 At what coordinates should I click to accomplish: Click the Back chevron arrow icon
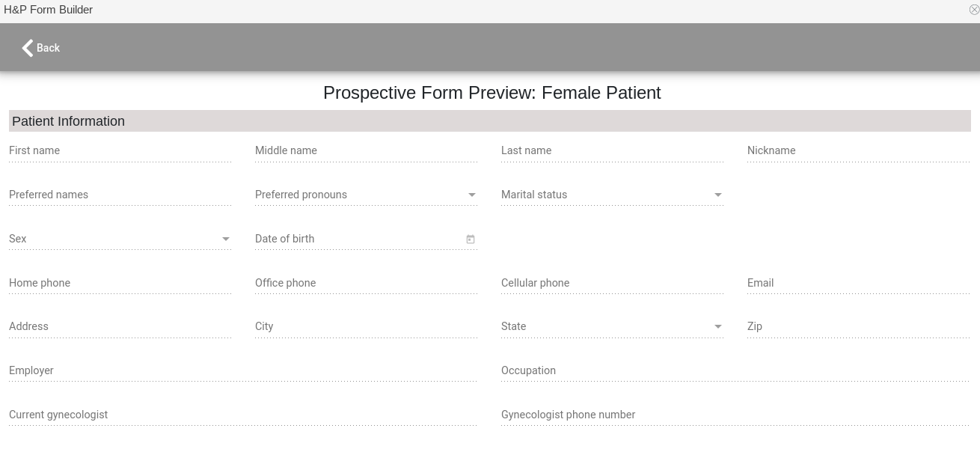click(x=28, y=48)
